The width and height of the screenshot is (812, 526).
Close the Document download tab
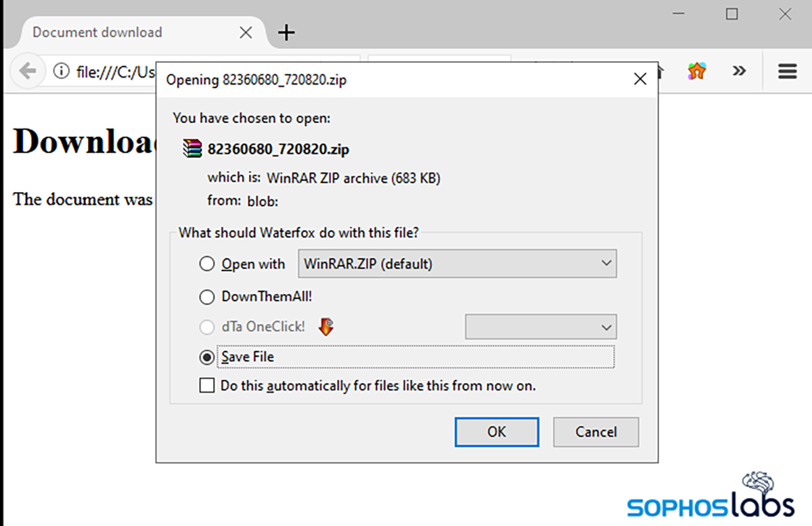click(246, 32)
